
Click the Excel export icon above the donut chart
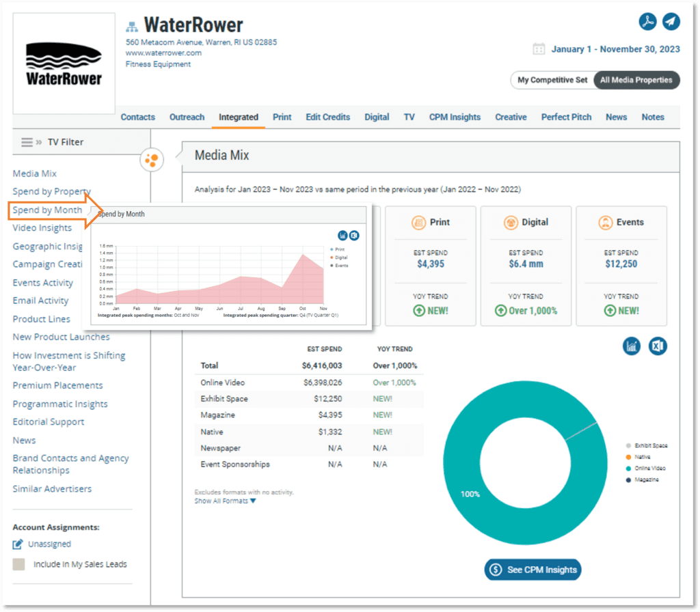658,346
